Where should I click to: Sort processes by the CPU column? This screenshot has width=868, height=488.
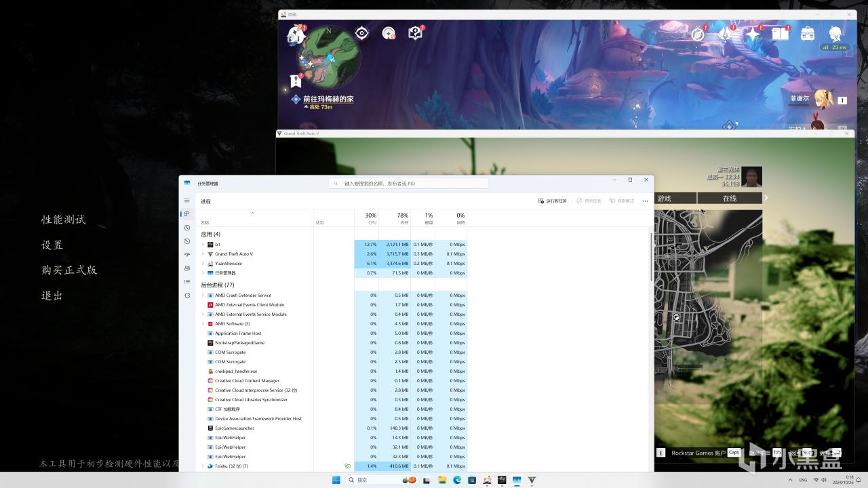[x=366, y=218]
